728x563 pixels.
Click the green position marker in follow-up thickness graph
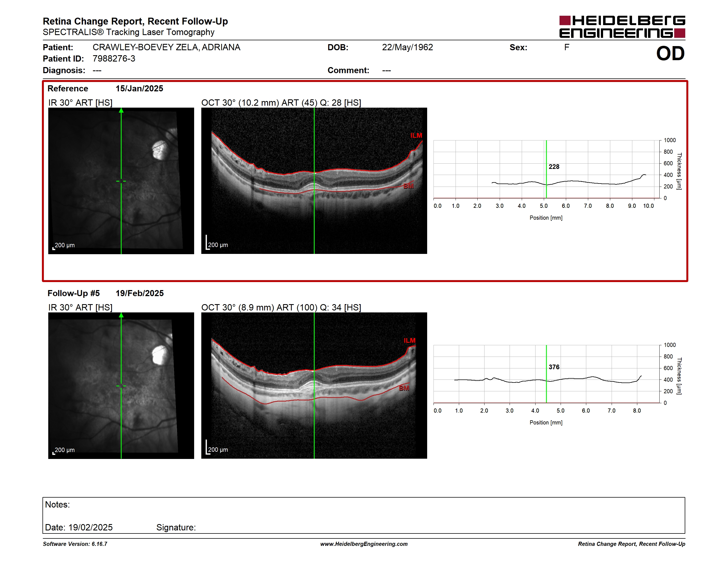(546, 374)
